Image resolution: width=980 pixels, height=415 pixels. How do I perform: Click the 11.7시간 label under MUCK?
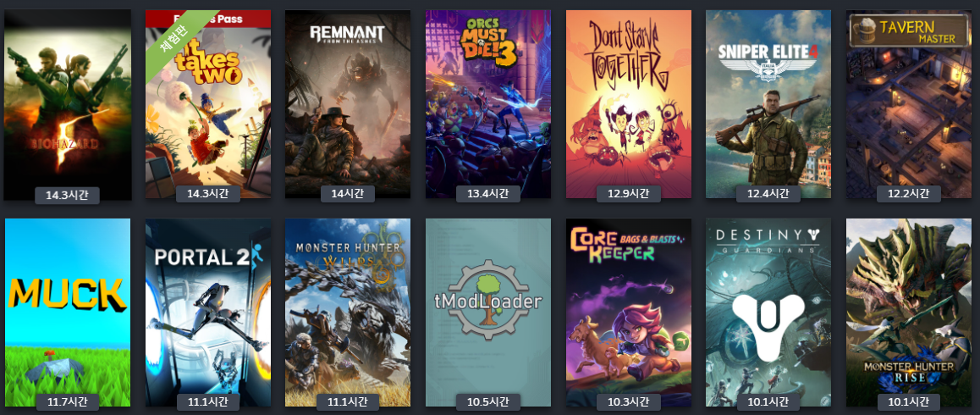click(67, 401)
